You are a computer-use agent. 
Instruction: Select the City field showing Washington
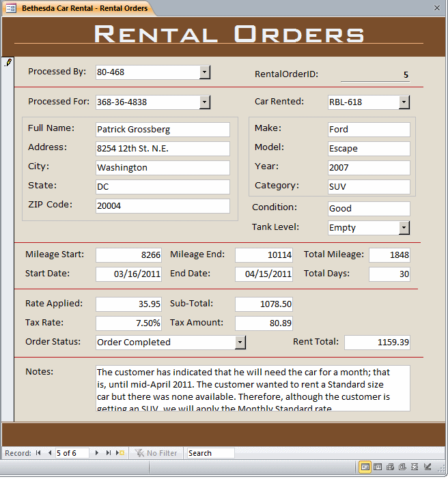pos(163,168)
